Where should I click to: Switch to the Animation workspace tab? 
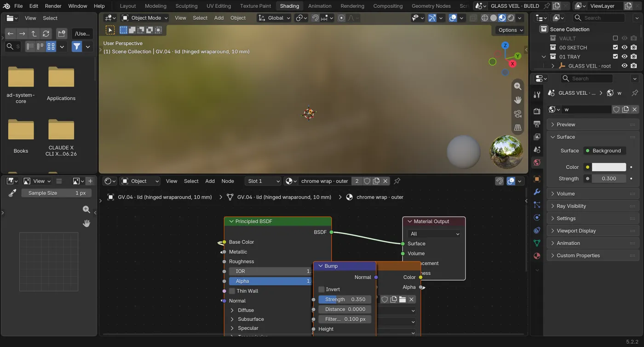point(320,6)
